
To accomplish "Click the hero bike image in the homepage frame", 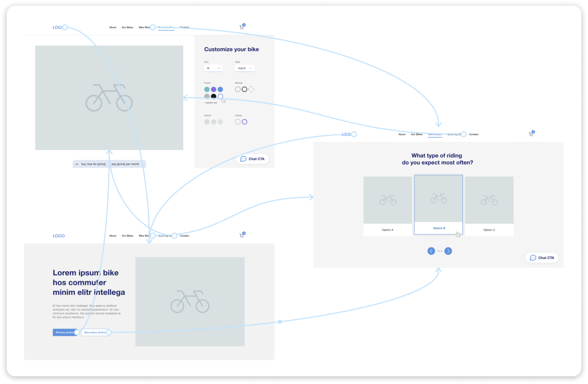I will pos(190,302).
